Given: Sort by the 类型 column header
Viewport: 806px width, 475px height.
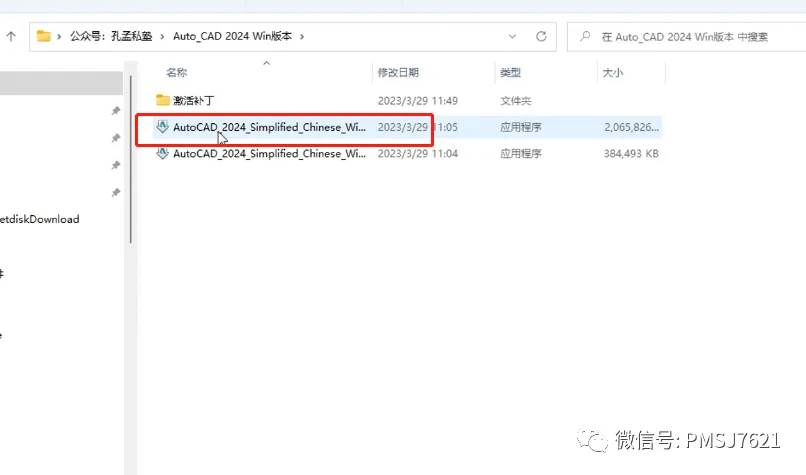Looking at the screenshot, I should pos(510,72).
